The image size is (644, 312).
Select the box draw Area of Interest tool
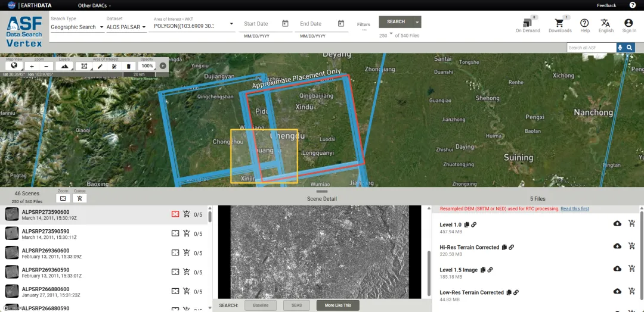(x=84, y=66)
